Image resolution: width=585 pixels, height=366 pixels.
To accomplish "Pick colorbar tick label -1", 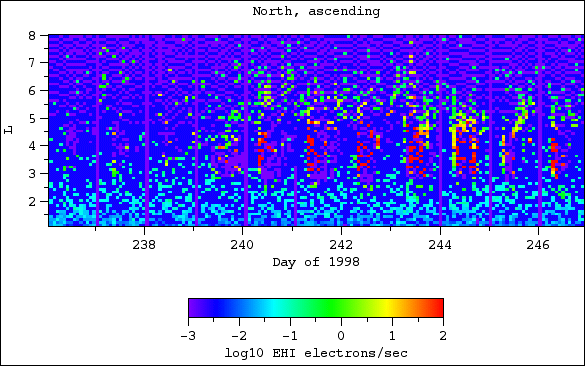I will click(x=290, y=336).
